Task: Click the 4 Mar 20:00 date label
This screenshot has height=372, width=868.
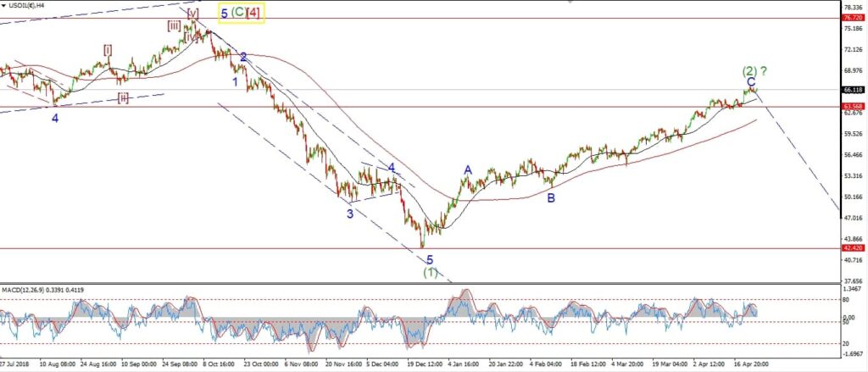Action: click(x=628, y=364)
